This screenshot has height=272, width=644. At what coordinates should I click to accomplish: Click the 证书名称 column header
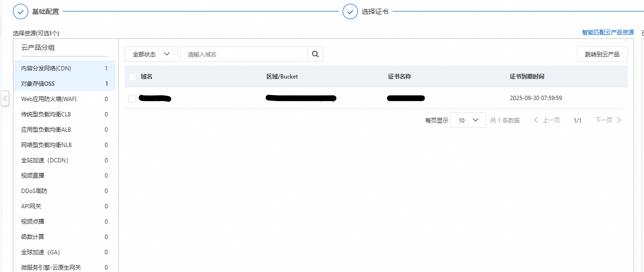(x=400, y=77)
